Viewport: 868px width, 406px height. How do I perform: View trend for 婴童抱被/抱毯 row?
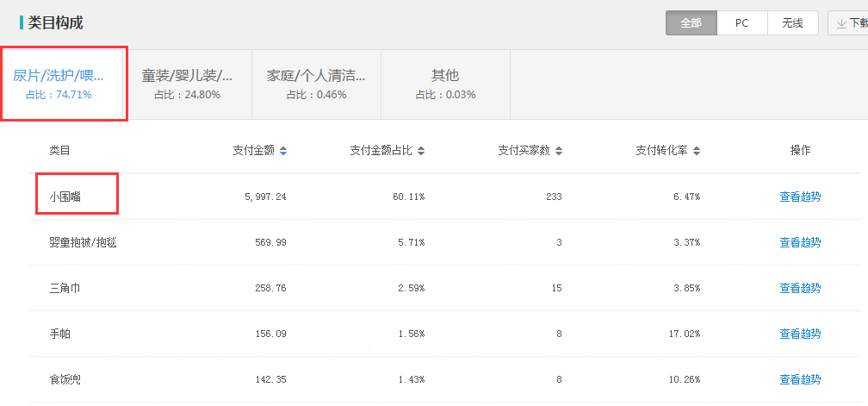(x=800, y=242)
